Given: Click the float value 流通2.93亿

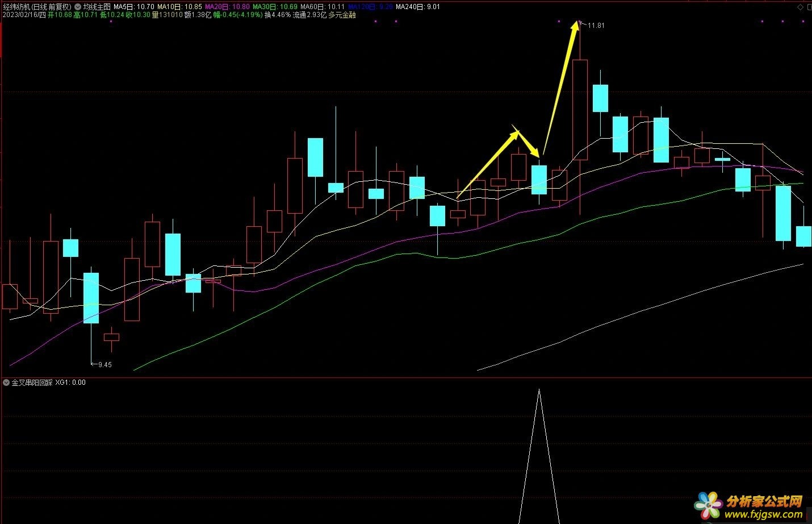Looking at the screenshot, I should 309,15.
